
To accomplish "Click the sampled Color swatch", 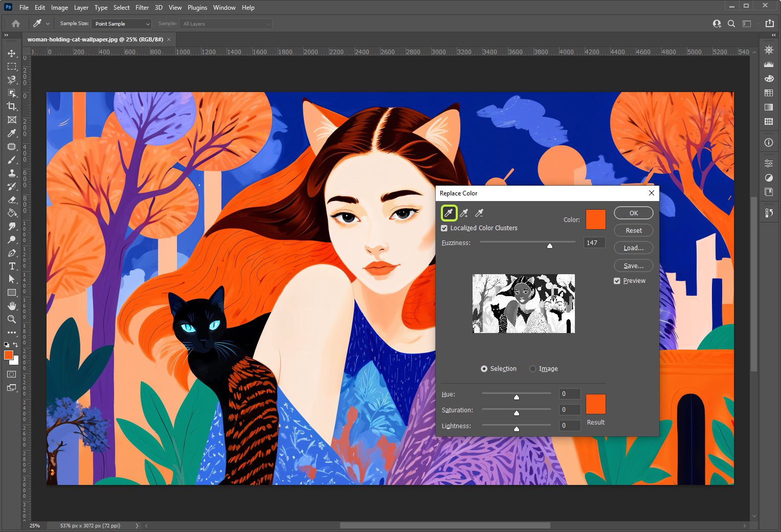I will [x=596, y=219].
